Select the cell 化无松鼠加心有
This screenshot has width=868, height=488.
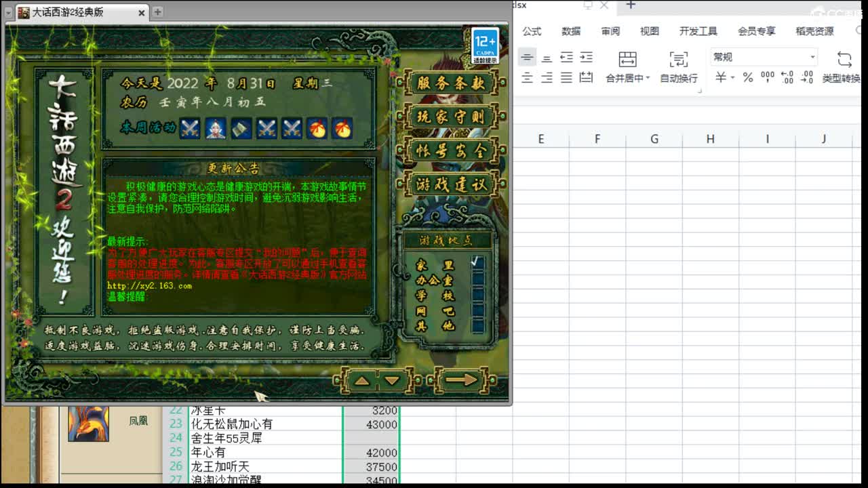266,424
